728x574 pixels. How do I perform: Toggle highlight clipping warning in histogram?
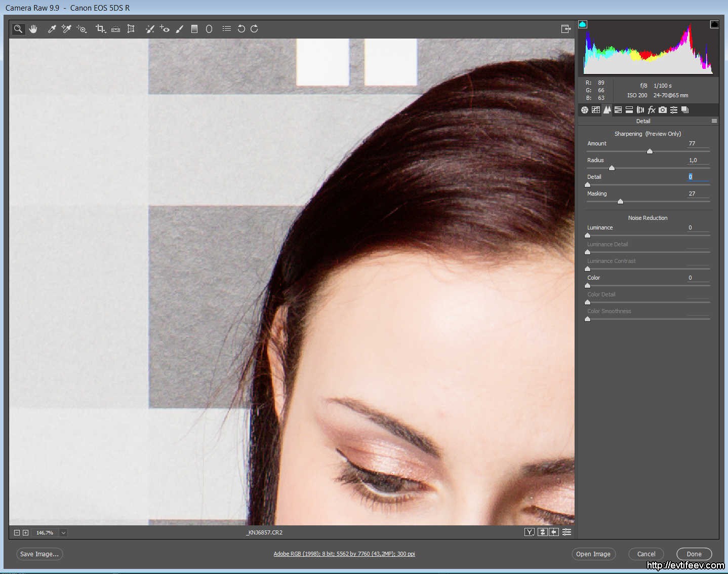coord(714,24)
